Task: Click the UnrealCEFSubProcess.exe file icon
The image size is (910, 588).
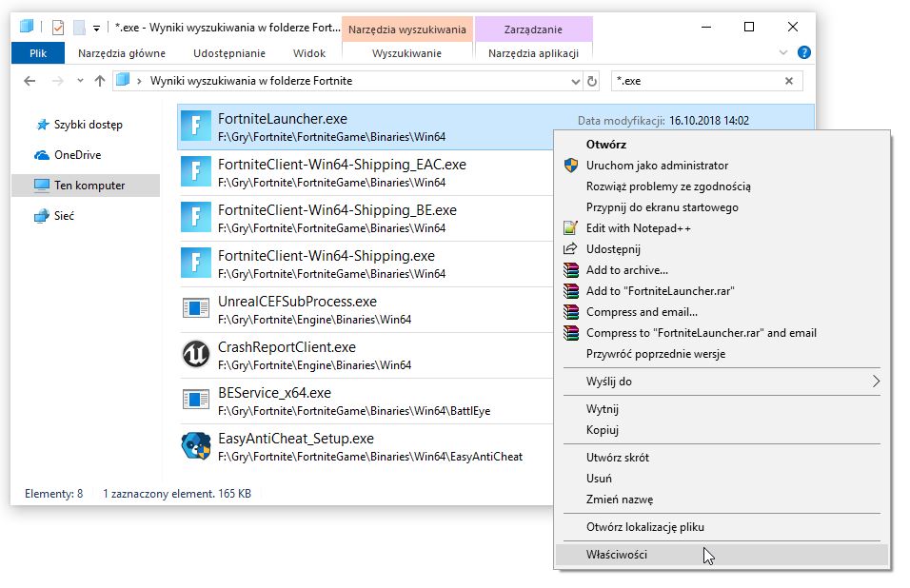Action: coord(195,308)
